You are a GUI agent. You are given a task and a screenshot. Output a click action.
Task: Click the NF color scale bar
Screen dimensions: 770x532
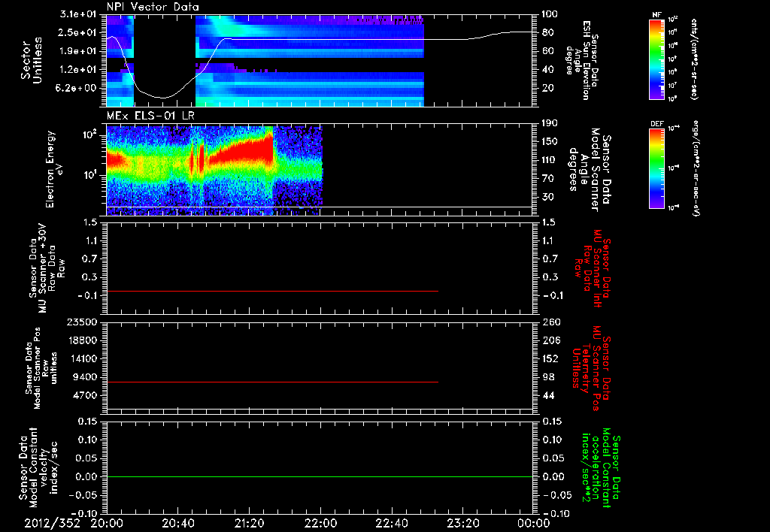657,59
